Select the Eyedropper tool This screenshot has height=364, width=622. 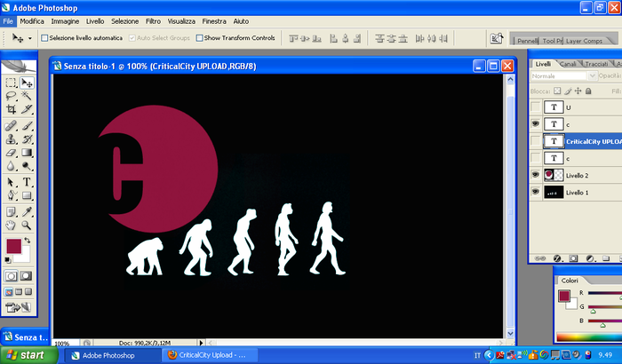[x=27, y=211]
